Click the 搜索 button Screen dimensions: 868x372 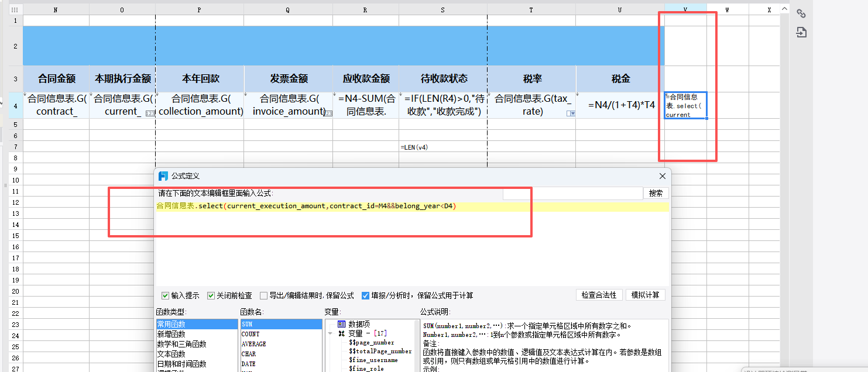click(656, 193)
